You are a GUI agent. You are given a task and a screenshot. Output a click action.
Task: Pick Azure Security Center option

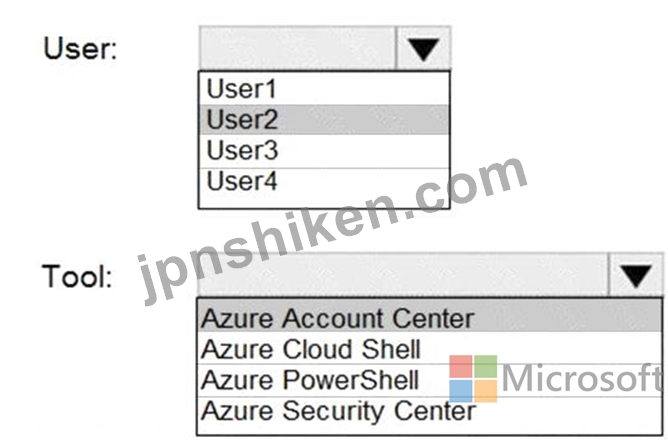(x=430, y=412)
